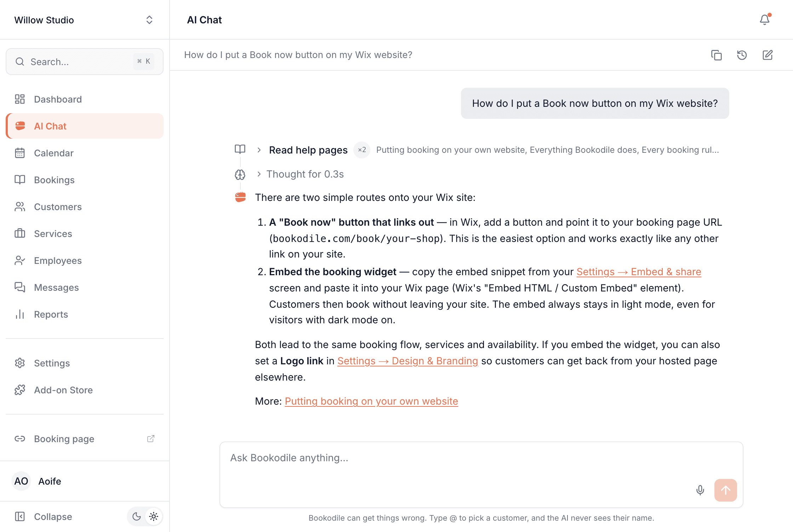Collapse the sidebar

[x=43, y=516]
